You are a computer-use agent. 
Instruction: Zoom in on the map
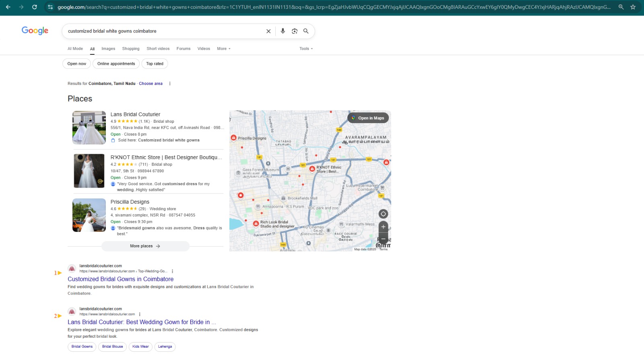click(x=383, y=227)
